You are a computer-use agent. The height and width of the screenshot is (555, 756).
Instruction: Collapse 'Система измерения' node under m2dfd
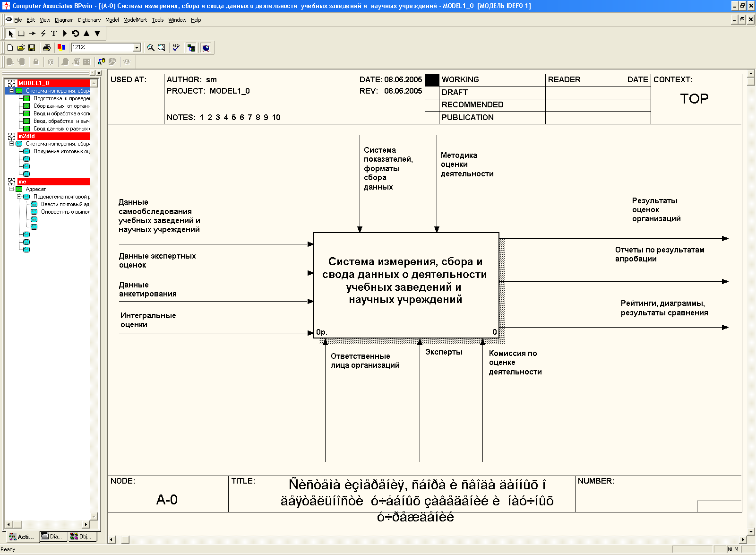click(x=12, y=143)
